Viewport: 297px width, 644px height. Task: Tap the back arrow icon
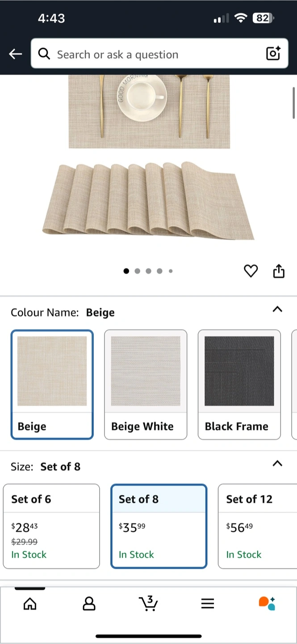tap(15, 54)
